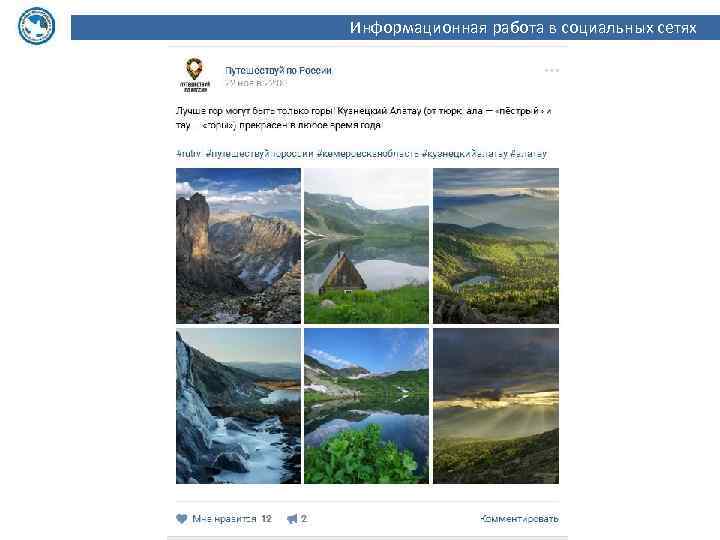Open the wooden hut by lake photo

[x=366, y=246]
